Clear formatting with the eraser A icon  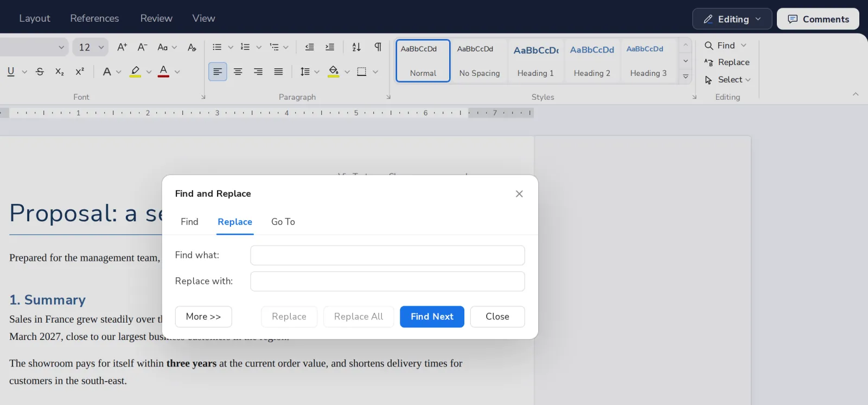point(192,47)
